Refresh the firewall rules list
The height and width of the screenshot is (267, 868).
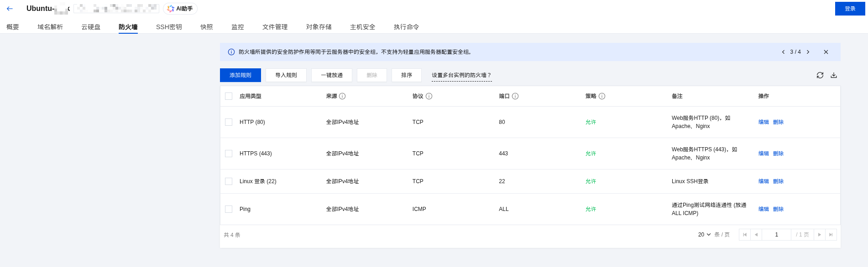click(820, 75)
